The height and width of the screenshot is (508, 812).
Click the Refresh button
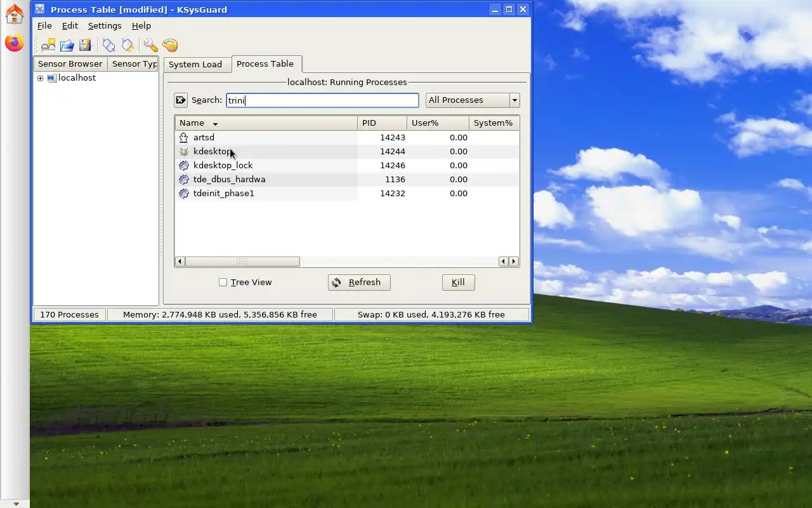point(359,283)
